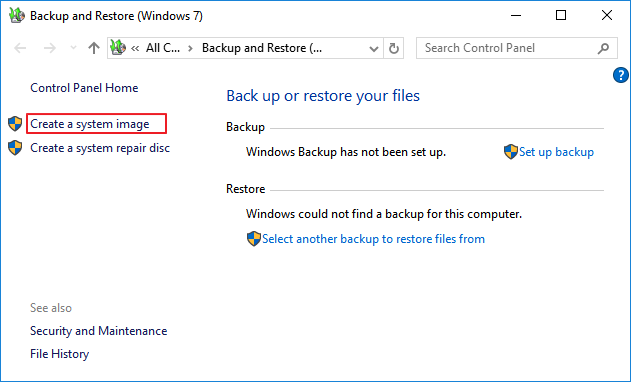Click shield icon next to Set up backup
Viewport: 631px width, 382px height.
tap(511, 152)
